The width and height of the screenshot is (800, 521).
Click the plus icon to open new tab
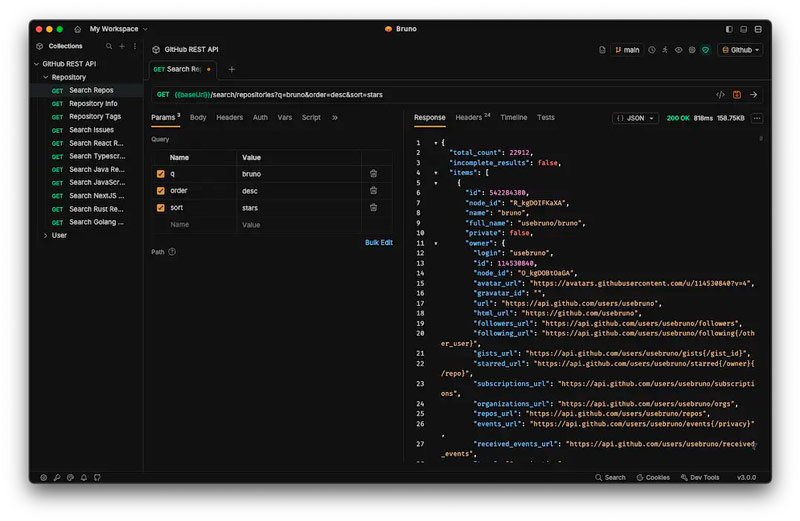pyautogui.click(x=232, y=69)
